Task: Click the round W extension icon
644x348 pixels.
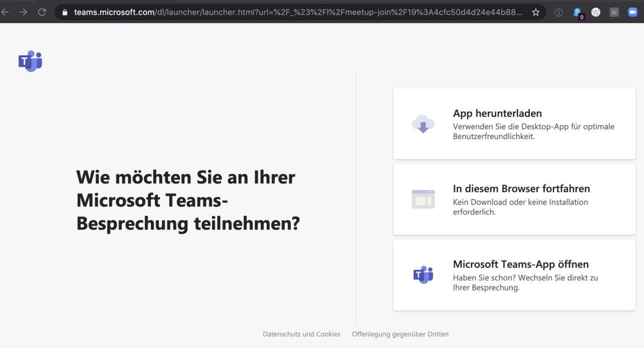Action: point(596,12)
